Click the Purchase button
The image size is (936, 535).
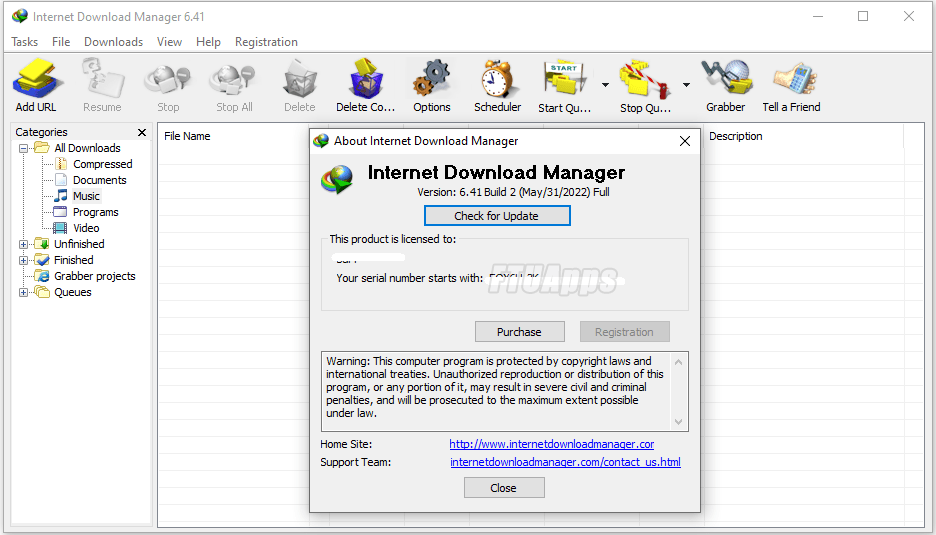pos(519,331)
